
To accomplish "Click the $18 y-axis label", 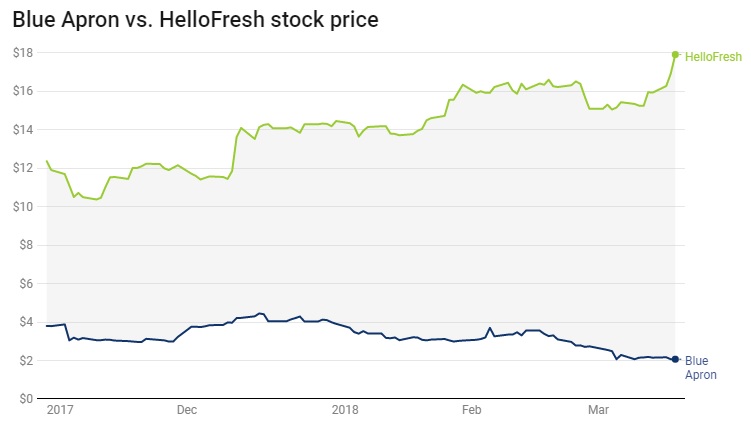I will [x=24, y=52].
